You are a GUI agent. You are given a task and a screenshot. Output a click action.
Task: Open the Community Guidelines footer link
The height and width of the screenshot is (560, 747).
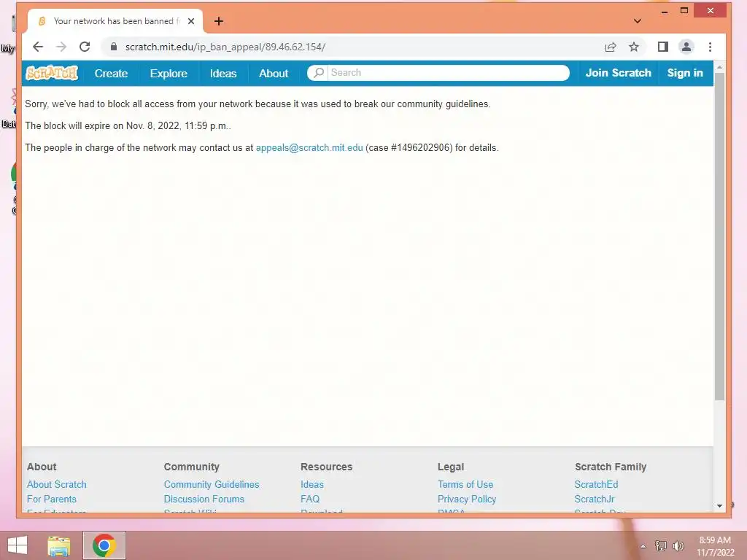212,484
